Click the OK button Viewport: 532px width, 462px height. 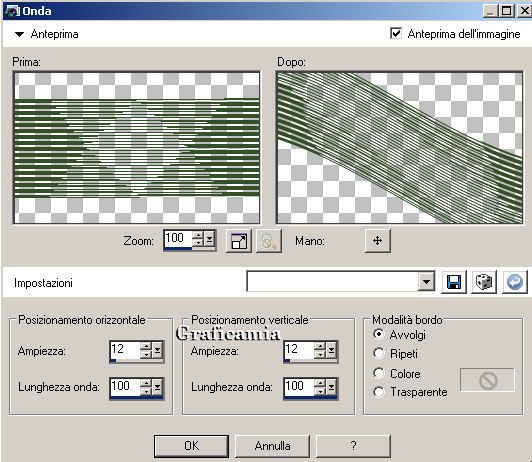click(191, 446)
